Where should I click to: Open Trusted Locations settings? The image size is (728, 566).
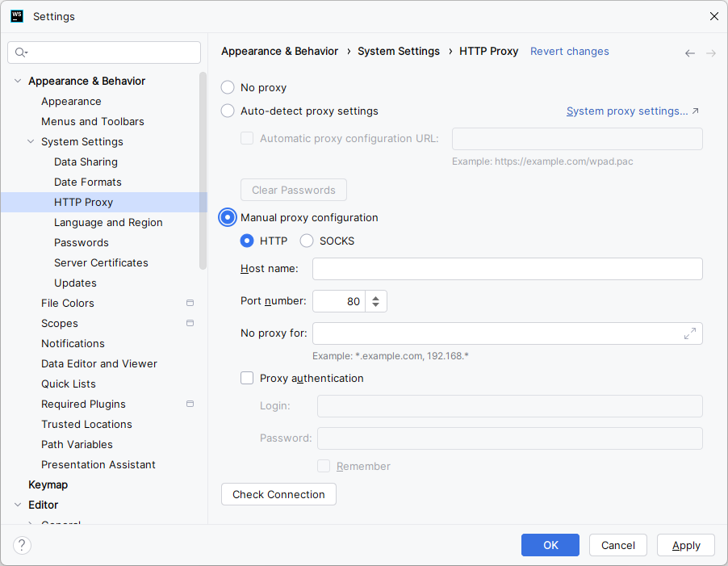pyautogui.click(x=86, y=425)
